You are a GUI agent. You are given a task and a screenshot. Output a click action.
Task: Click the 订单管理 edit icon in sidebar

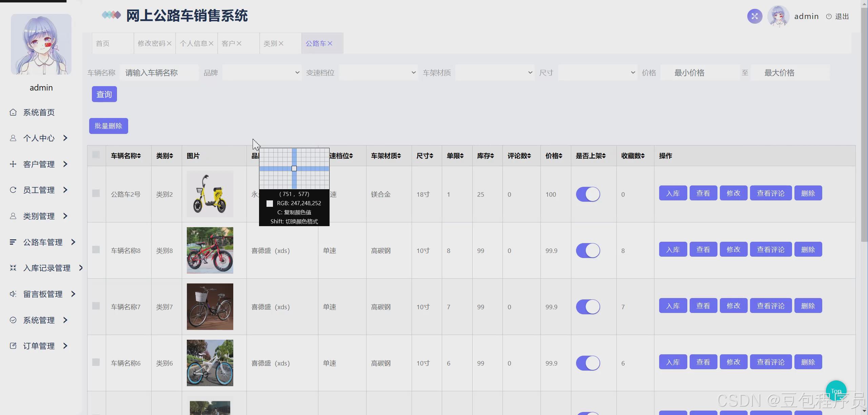click(13, 346)
